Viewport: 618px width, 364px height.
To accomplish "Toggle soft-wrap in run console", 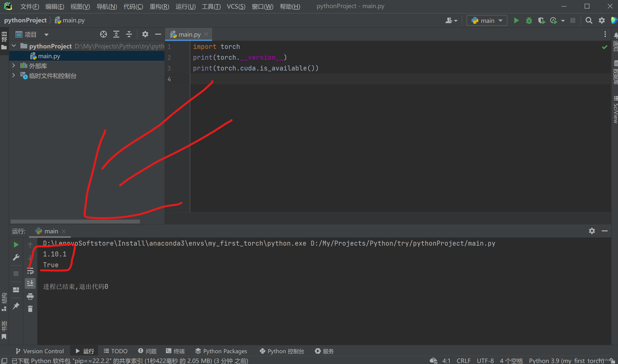I will pyautogui.click(x=30, y=271).
